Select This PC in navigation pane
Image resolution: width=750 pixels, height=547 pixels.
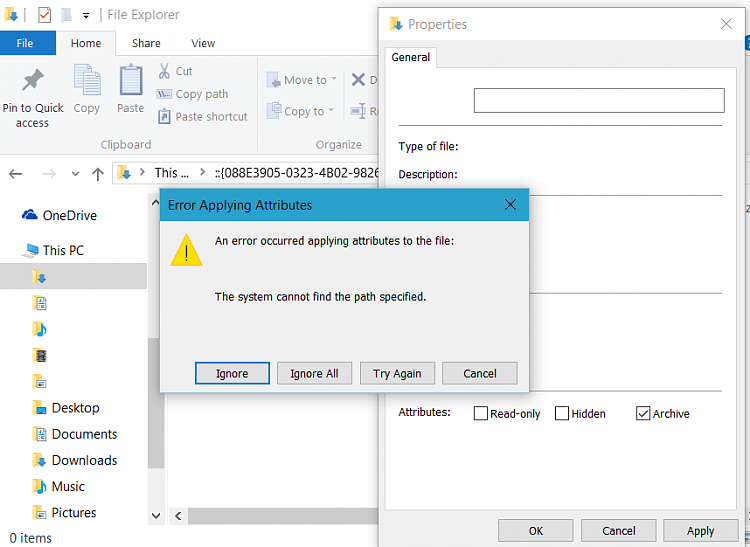click(x=54, y=251)
